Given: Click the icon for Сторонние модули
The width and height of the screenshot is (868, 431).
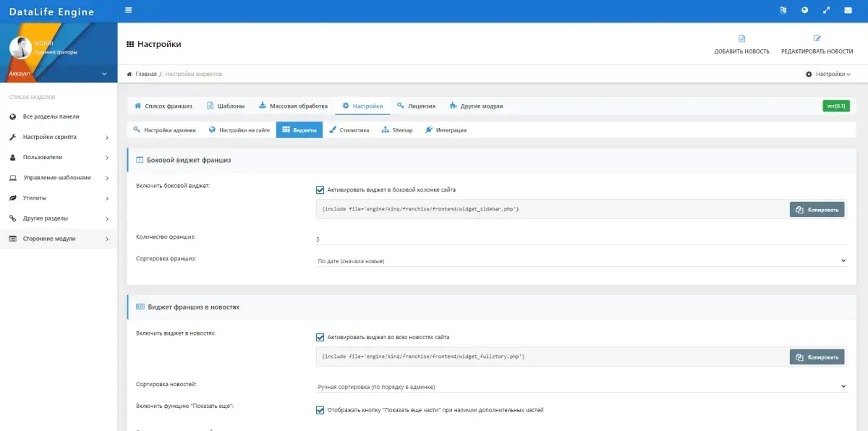Looking at the screenshot, I should 13,239.
